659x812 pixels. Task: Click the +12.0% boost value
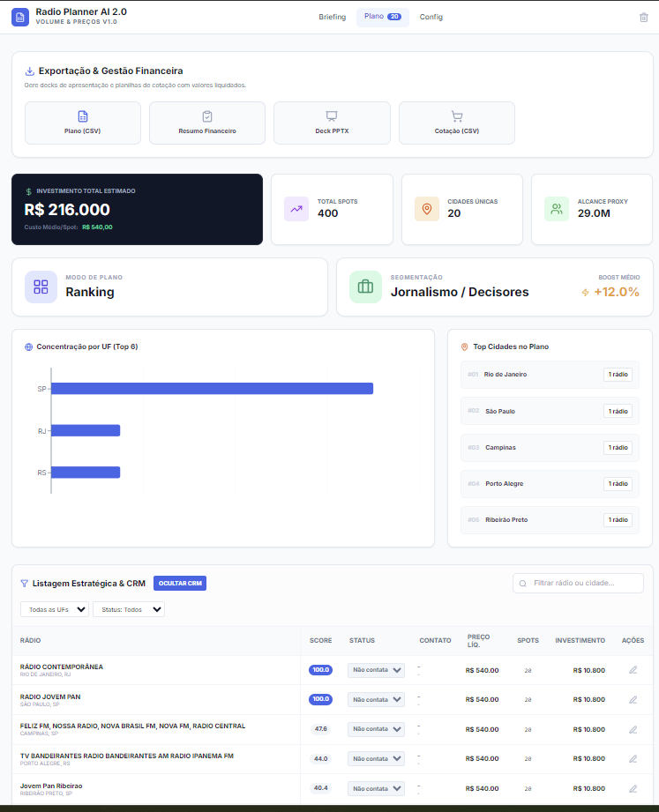pyautogui.click(x=617, y=292)
